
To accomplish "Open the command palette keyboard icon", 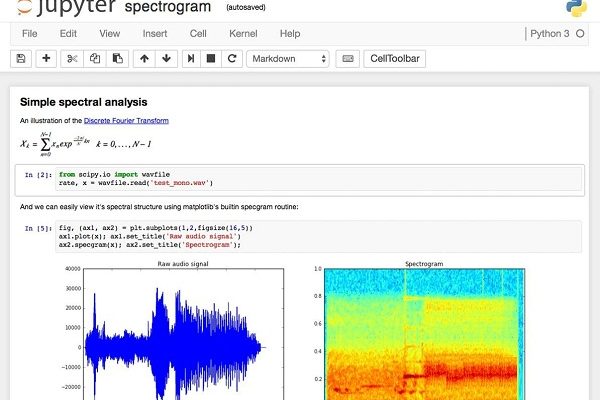I will click(x=347, y=59).
